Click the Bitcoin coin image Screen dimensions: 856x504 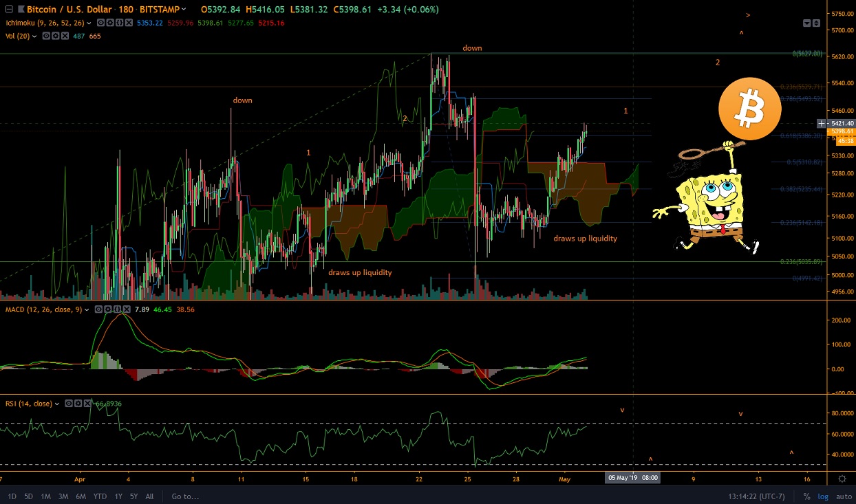(x=750, y=109)
